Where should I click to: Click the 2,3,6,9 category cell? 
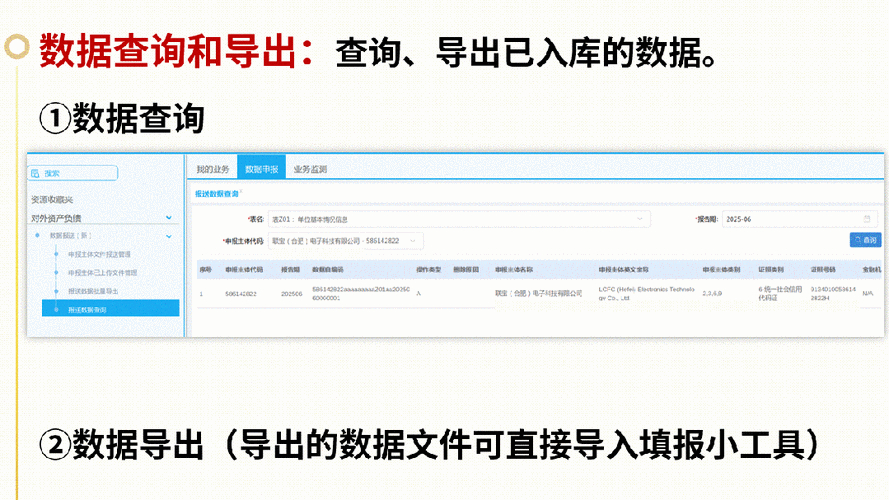pos(712,294)
